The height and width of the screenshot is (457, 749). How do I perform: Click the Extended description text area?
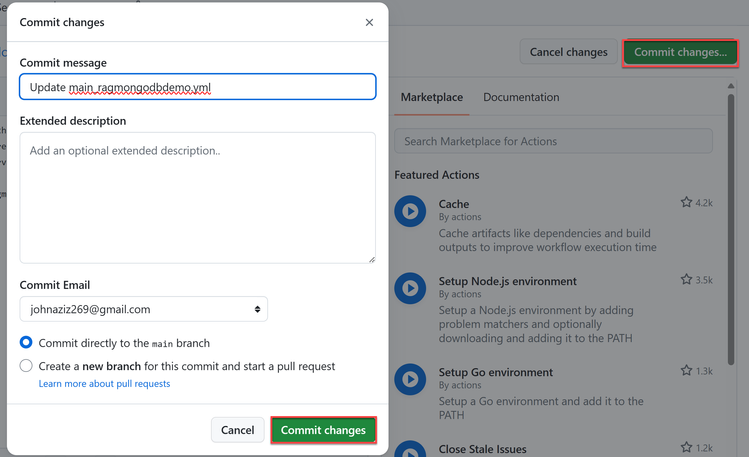click(198, 197)
